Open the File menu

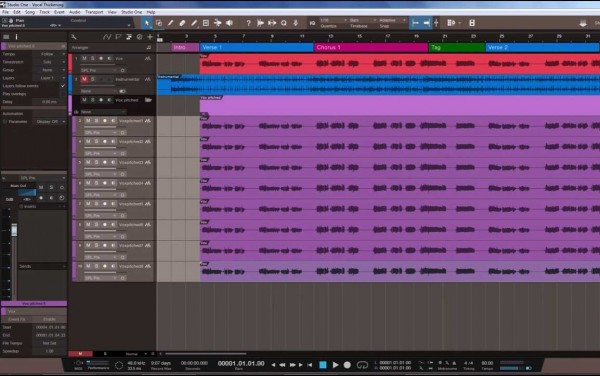click(x=5, y=12)
